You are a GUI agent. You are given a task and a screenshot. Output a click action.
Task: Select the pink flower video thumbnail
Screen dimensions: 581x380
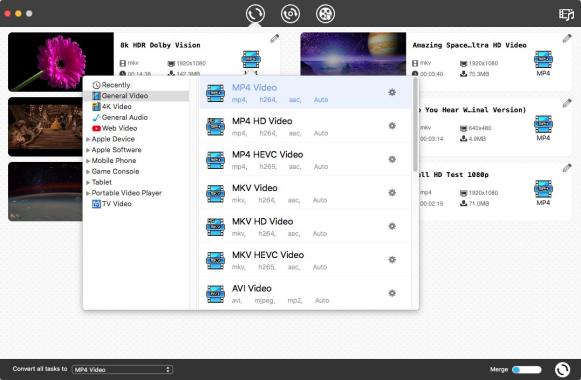pyautogui.click(x=61, y=62)
